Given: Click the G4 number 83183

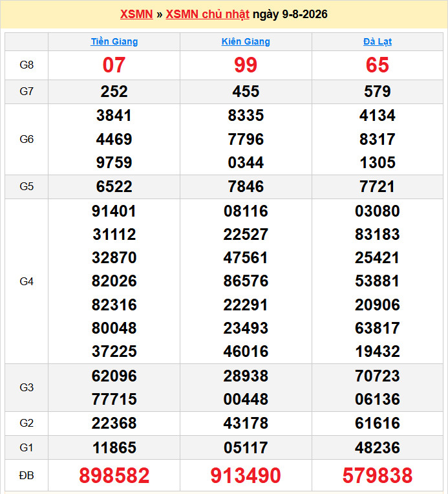Looking at the screenshot, I should pyautogui.click(x=378, y=235).
